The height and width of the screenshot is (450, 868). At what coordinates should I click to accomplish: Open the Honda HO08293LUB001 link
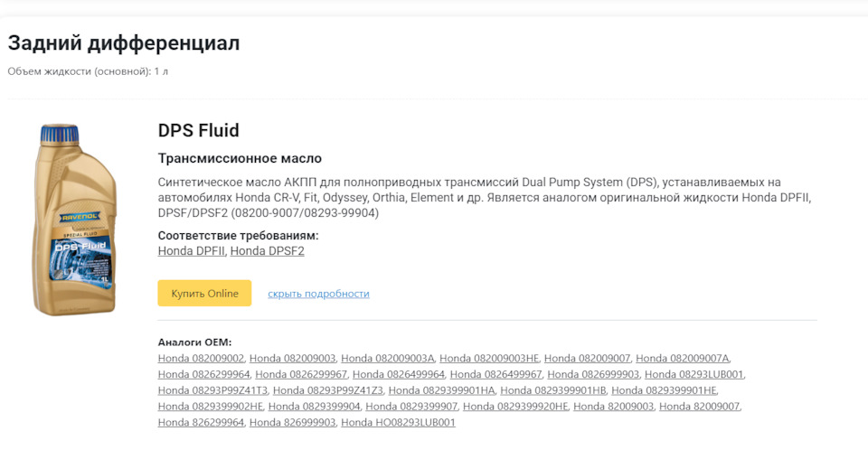[x=399, y=422]
